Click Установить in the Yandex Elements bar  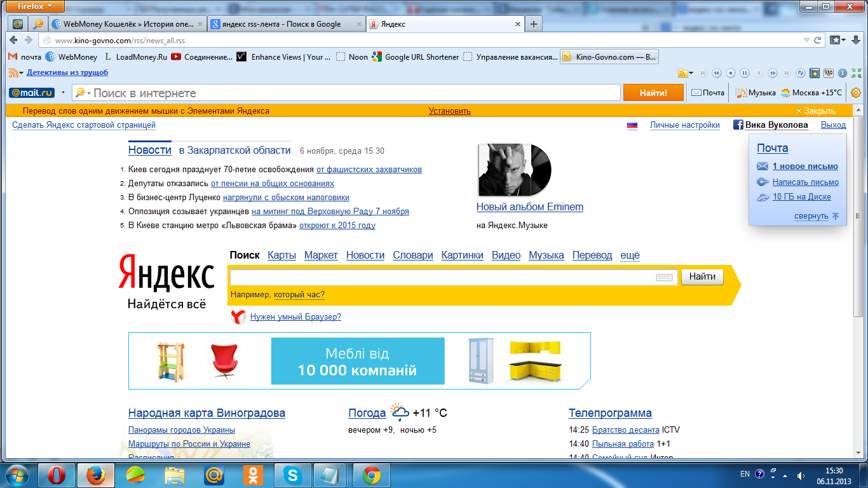point(450,111)
